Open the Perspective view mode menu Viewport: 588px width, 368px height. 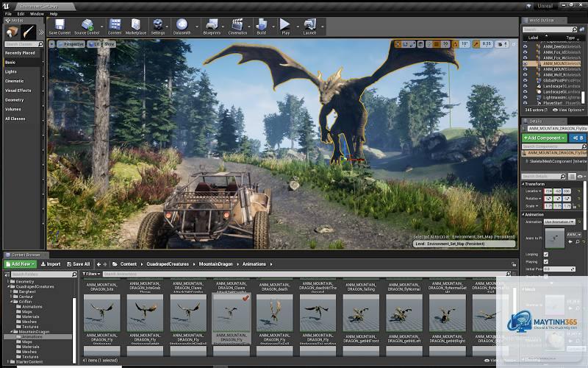click(x=71, y=44)
